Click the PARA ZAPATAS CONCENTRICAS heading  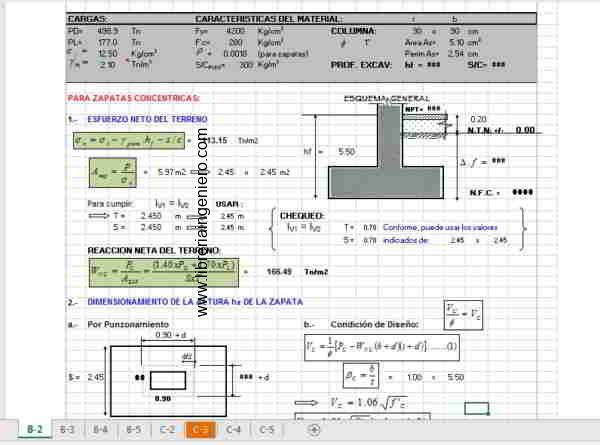pos(133,98)
